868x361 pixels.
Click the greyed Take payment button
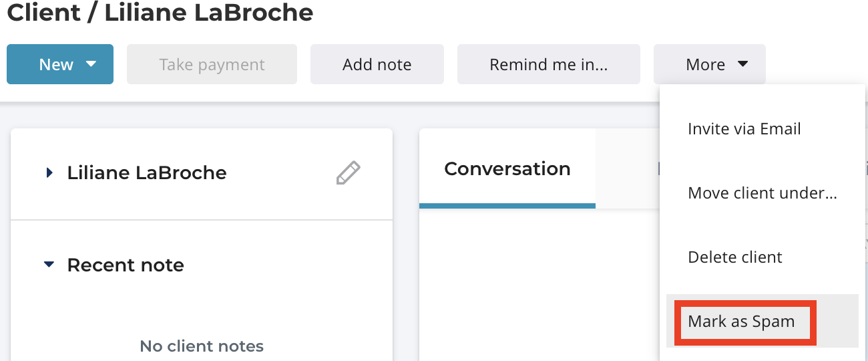click(x=212, y=64)
